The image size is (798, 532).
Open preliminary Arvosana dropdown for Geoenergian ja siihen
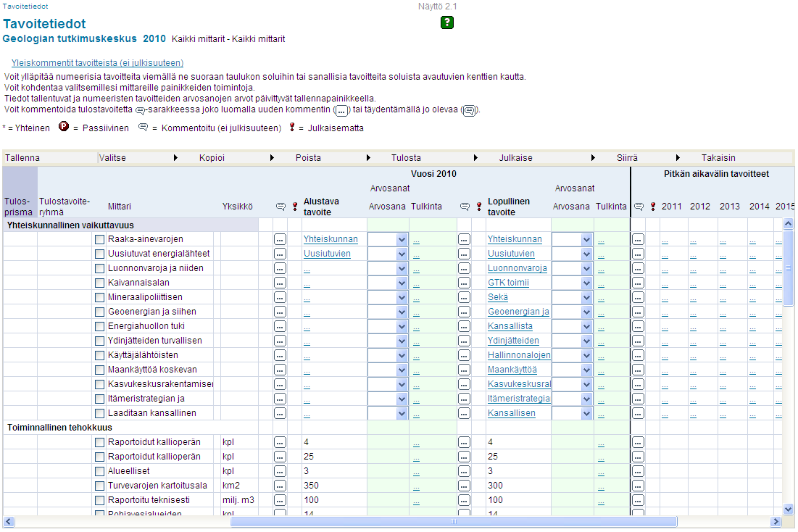(388, 312)
